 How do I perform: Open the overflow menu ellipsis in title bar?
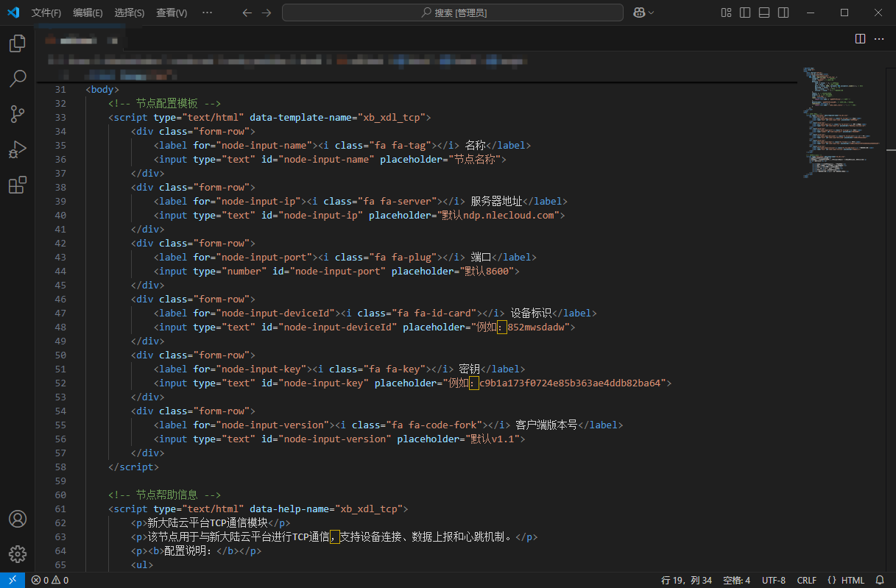[207, 13]
